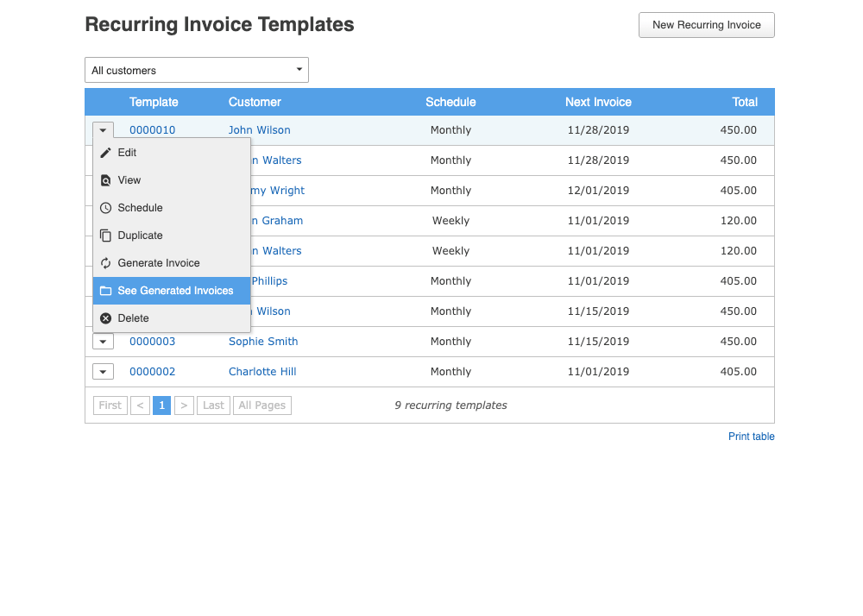This screenshot has width=863, height=616.
Task: Collapse the action menu arrow for template 0000010
Action: (103, 130)
